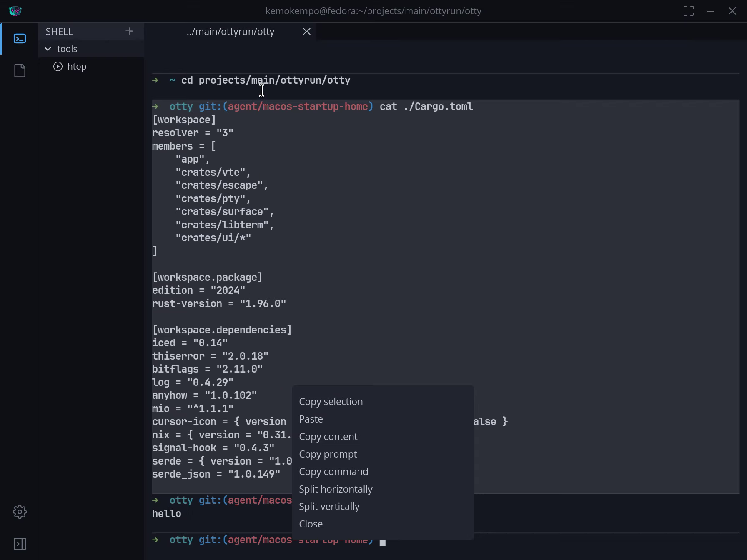The height and width of the screenshot is (560, 747).
Task: Click the 'cat ./Cargo.toml' command text
Action: click(x=426, y=107)
